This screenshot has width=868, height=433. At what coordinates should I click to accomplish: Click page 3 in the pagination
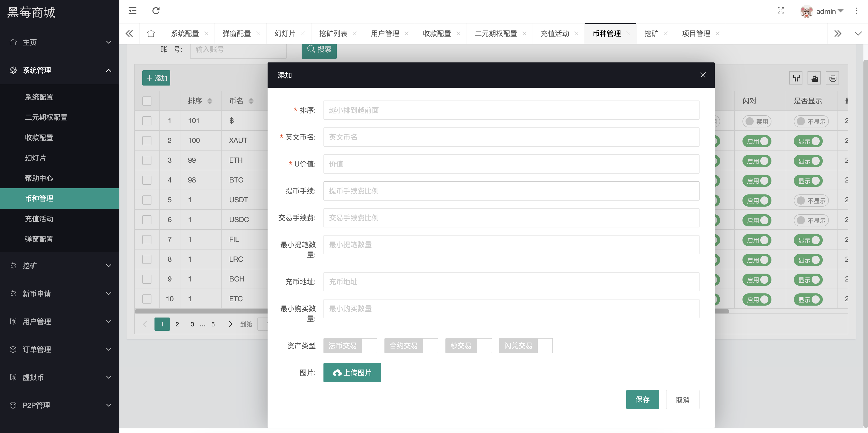192,324
